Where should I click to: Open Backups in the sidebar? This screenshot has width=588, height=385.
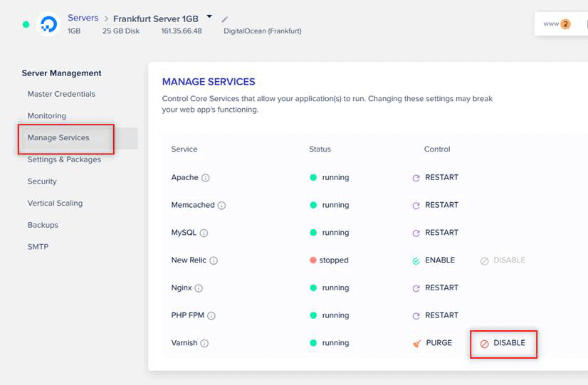click(43, 225)
